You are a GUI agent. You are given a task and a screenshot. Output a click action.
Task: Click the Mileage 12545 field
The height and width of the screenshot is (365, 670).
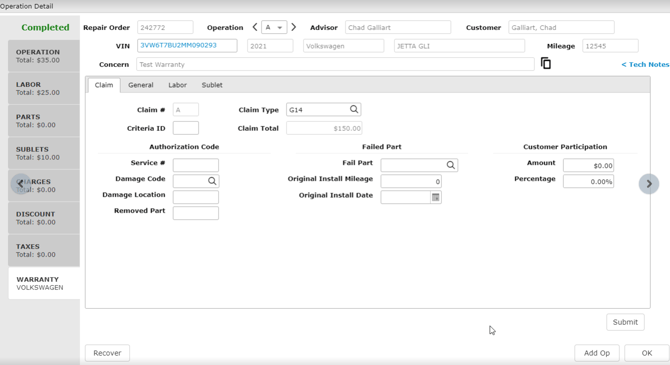(x=610, y=46)
